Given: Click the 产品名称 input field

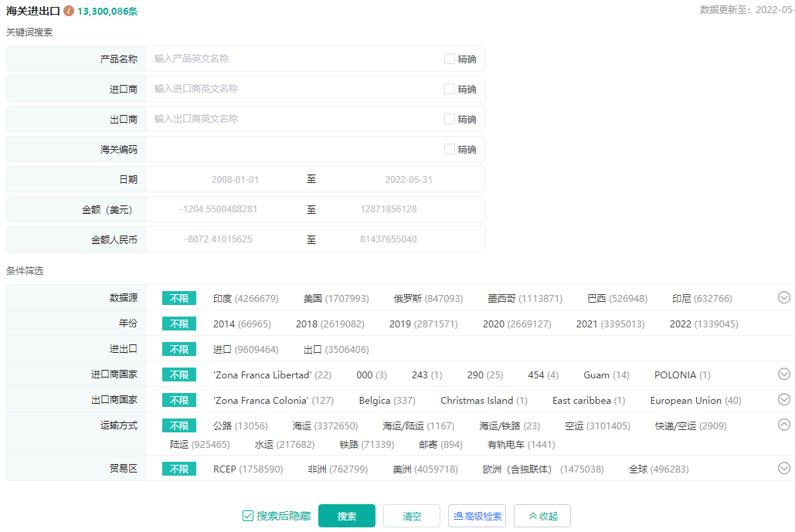Looking at the screenshot, I should click(x=294, y=59).
